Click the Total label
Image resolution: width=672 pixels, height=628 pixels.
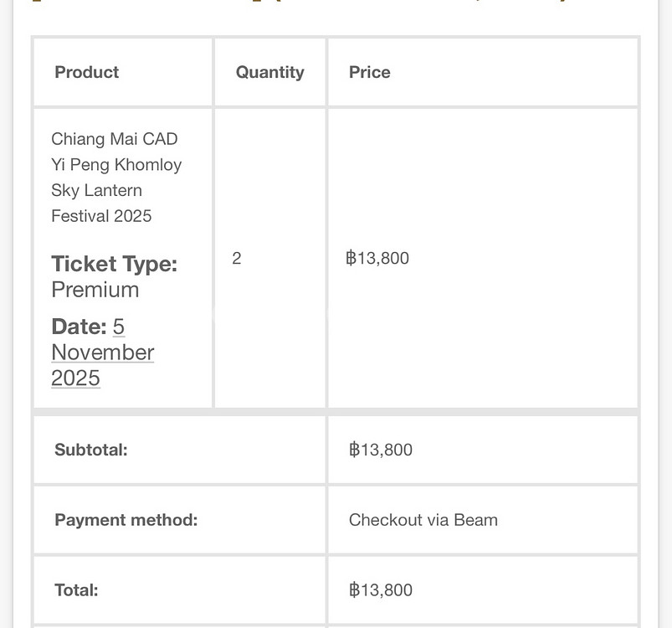[x=76, y=590]
